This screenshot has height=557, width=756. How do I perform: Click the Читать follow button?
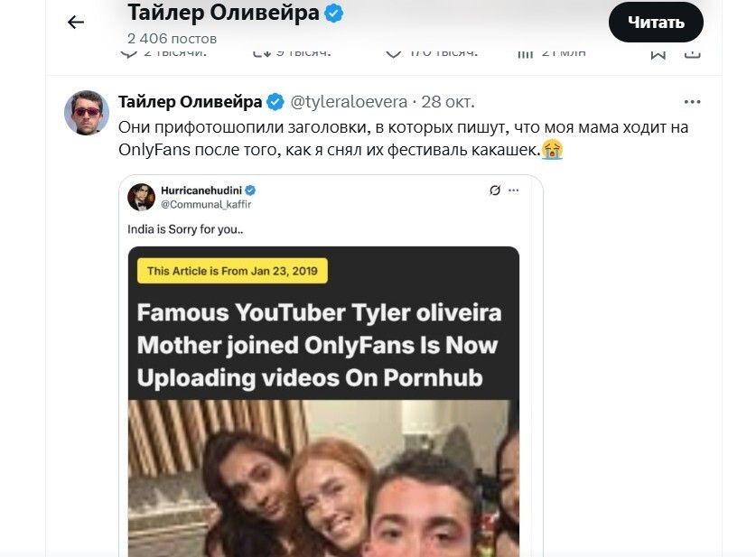pos(656,23)
